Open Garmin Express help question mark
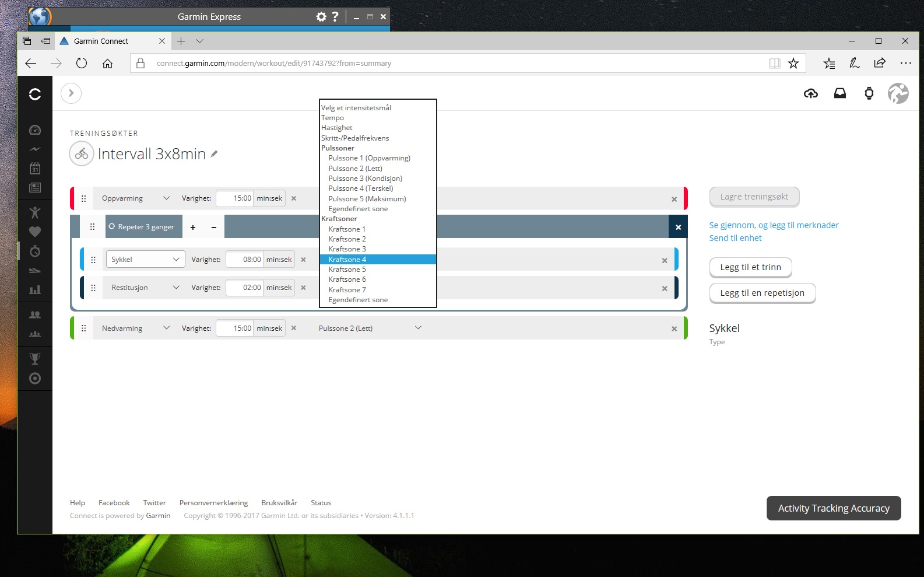This screenshot has width=924, height=577. [x=335, y=17]
